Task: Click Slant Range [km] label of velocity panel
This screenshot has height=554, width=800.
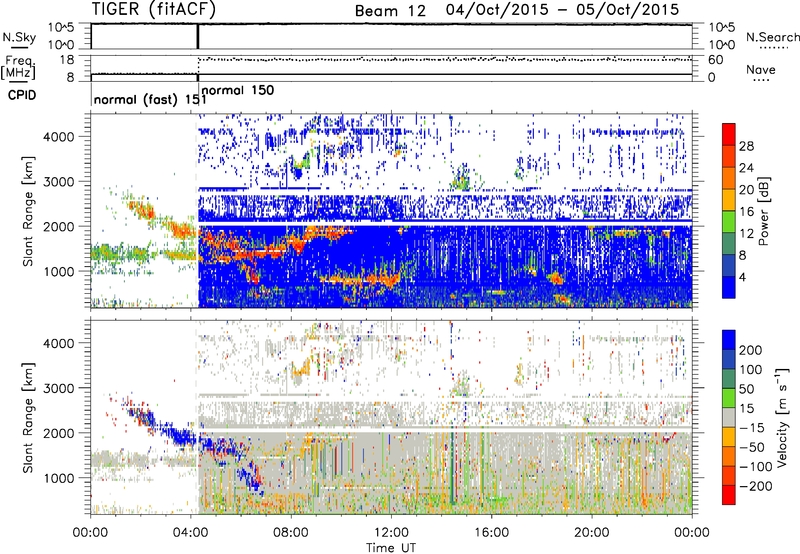Action: pyautogui.click(x=28, y=417)
